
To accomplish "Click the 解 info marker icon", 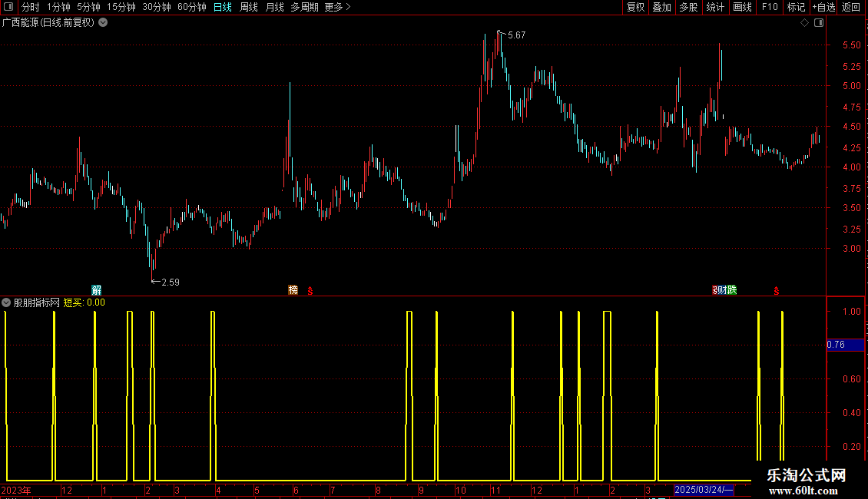I will pos(96,290).
